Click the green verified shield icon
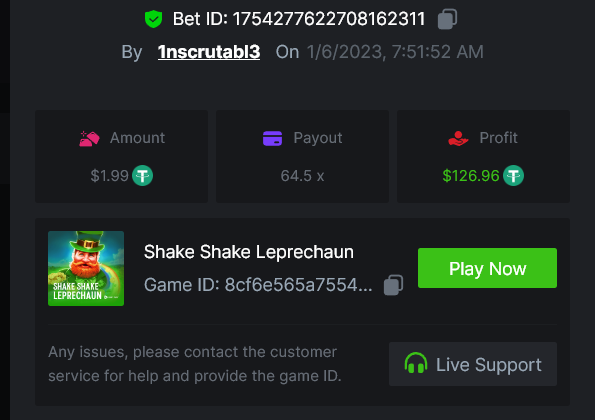 (154, 19)
